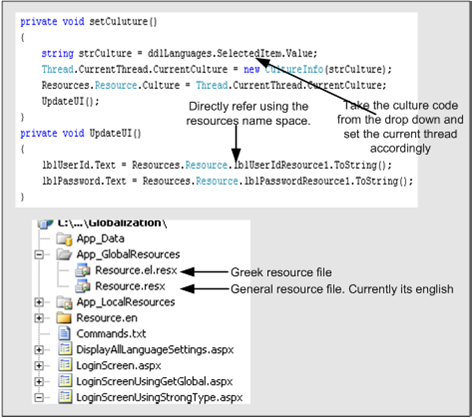Click the App_Data folder icon
Image resolution: width=472 pixels, height=418 pixels.
pyautogui.click(x=64, y=239)
